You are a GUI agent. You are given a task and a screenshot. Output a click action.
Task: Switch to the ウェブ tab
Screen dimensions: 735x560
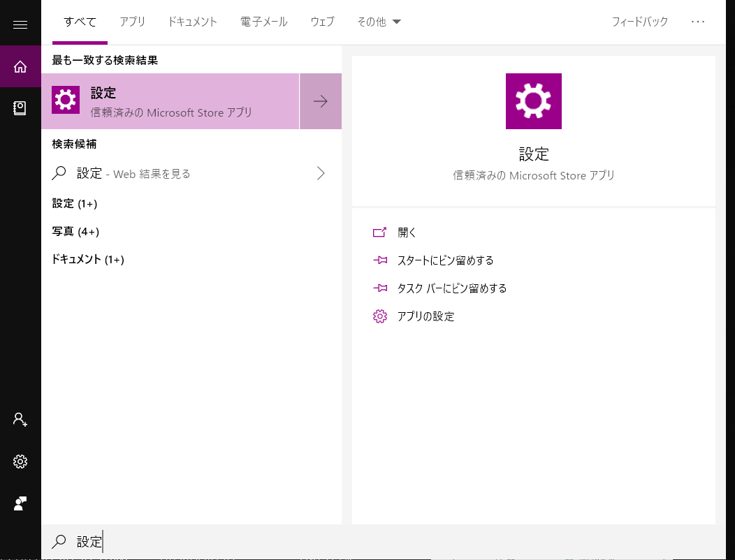[x=323, y=22]
